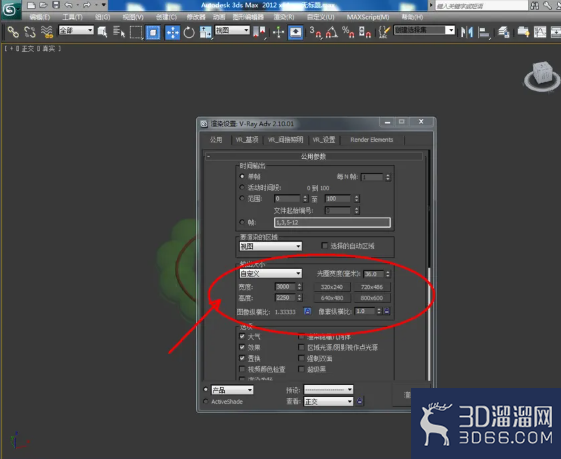Enable the Video Color Check checkbox
Image resolution: width=561 pixels, height=459 pixels.
[242, 369]
